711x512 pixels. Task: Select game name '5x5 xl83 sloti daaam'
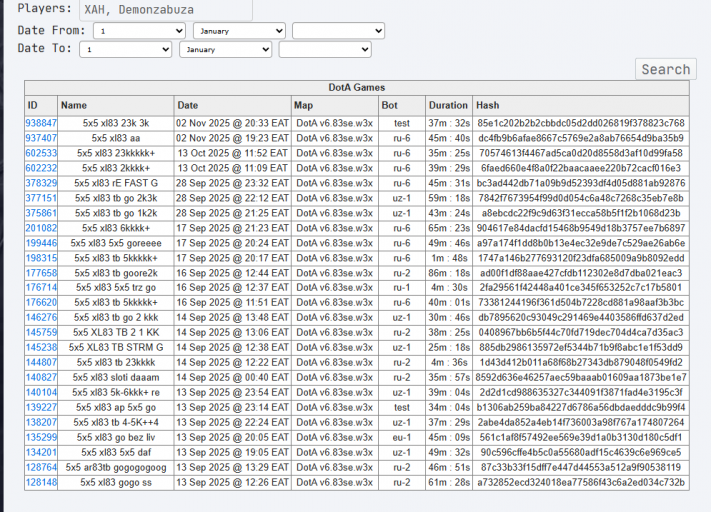pos(116,377)
